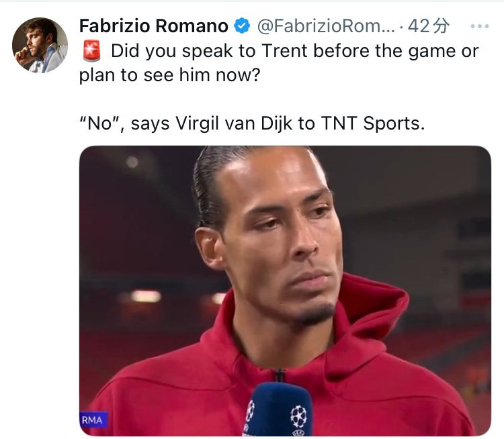This screenshot has height=439, width=504.
Task: Click the blue verified badge
Action: [x=241, y=26]
